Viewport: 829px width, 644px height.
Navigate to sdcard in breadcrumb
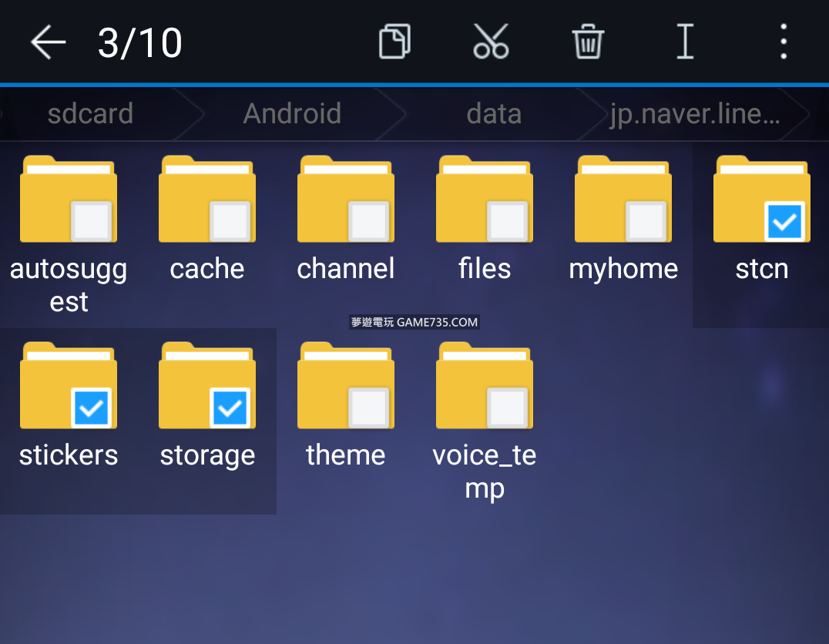coord(90,114)
